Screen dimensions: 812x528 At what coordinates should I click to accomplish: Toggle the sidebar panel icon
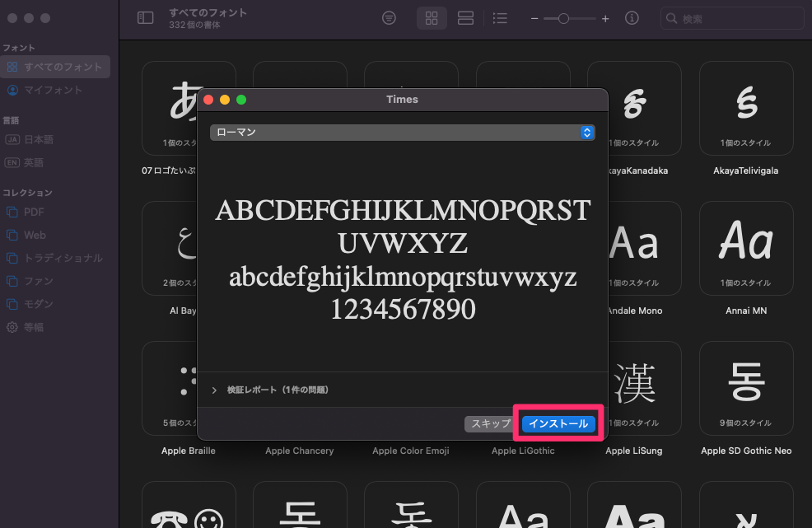(x=145, y=18)
